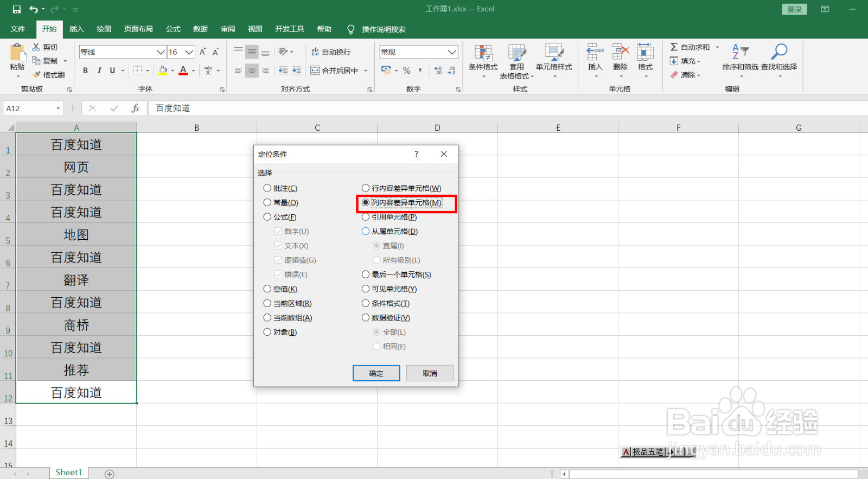The height and width of the screenshot is (479, 868).
Task: Click the Login (登录) button
Action: [794, 9]
